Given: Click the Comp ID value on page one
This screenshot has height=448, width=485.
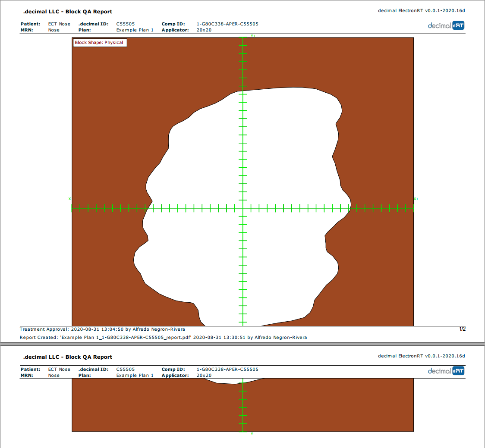Looking at the screenshot, I should coord(227,24).
